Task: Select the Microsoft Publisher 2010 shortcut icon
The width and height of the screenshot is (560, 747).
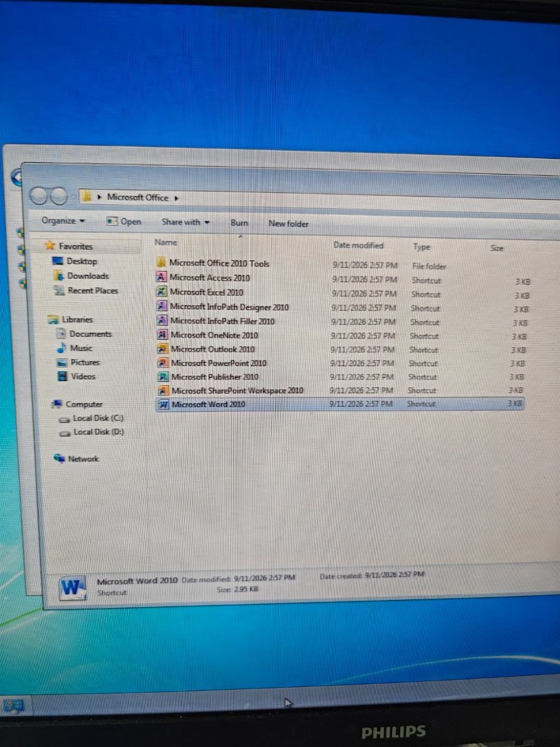Action: coord(163,377)
